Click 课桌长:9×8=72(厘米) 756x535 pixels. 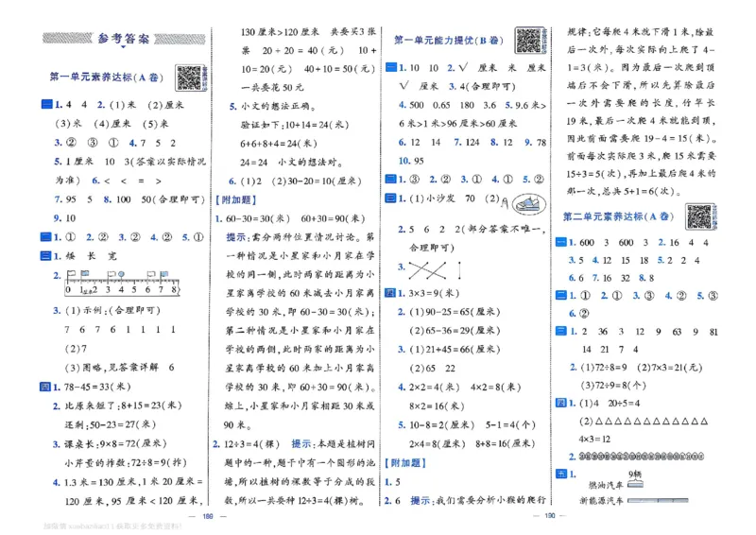pyautogui.click(x=115, y=444)
